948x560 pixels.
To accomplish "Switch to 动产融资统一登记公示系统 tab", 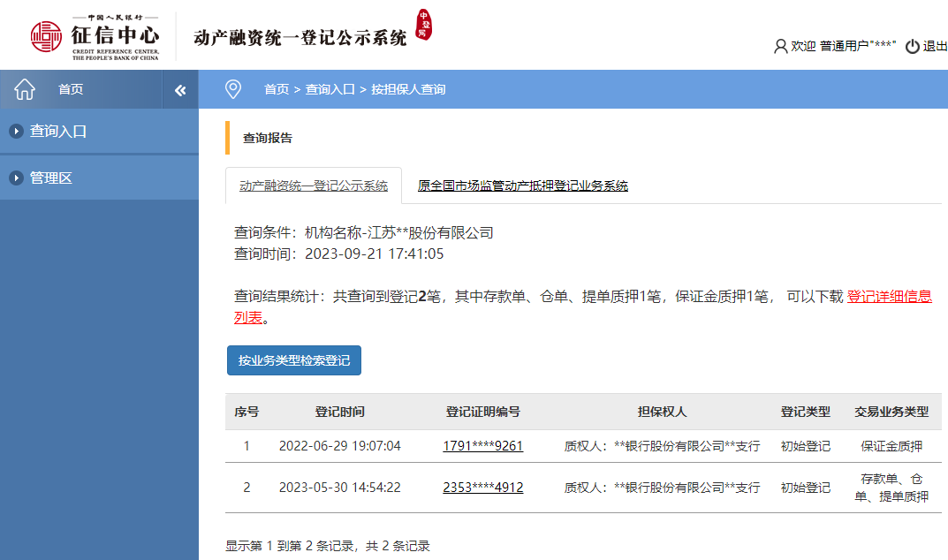I will (x=314, y=186).
